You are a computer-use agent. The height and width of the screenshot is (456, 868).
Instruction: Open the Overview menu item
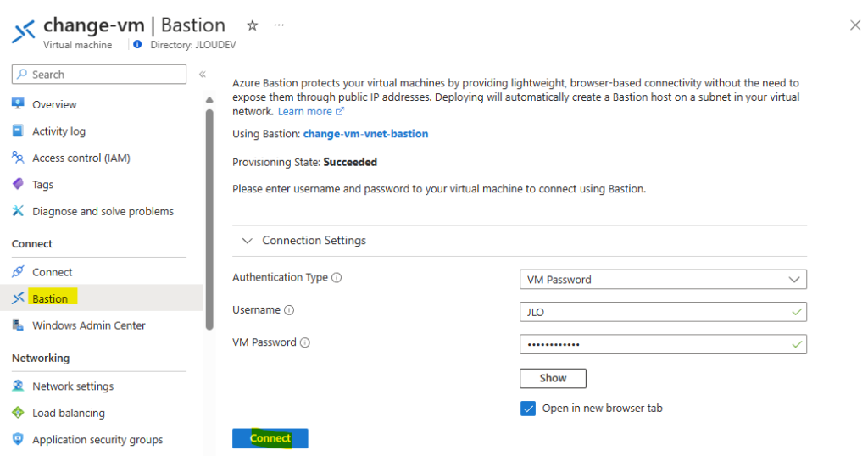click(53, 104)
